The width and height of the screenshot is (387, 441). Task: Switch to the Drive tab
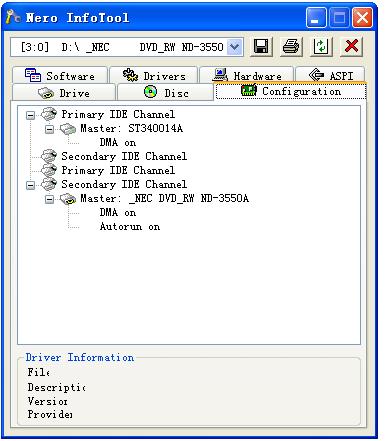click(64, 93)
